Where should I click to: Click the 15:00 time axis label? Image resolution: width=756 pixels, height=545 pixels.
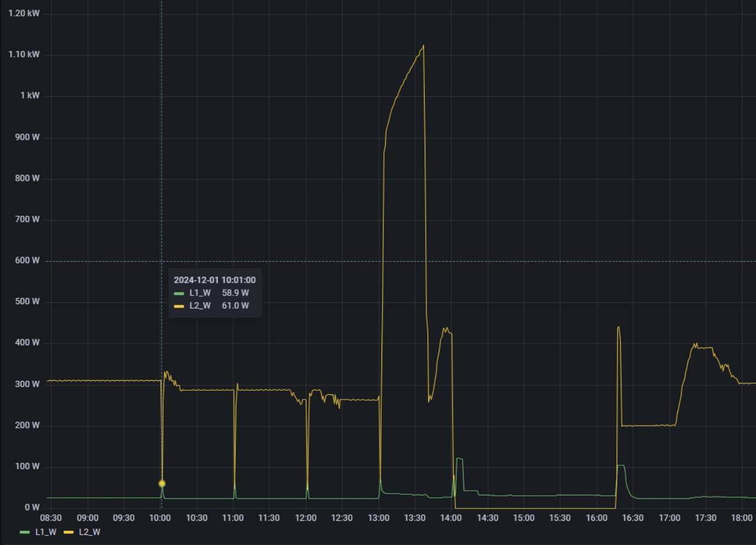click(524, 518)
